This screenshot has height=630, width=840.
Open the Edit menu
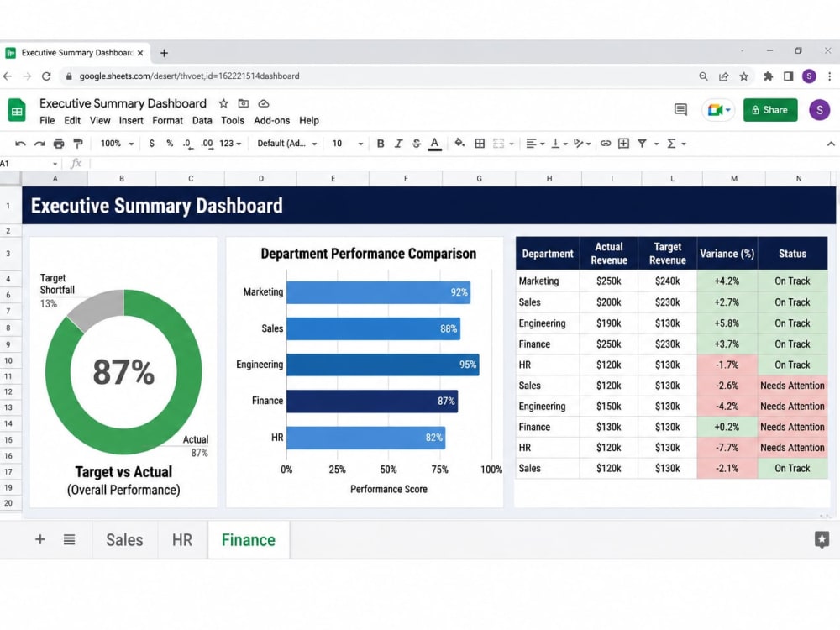pyautogui.click(x=72, y=120)
